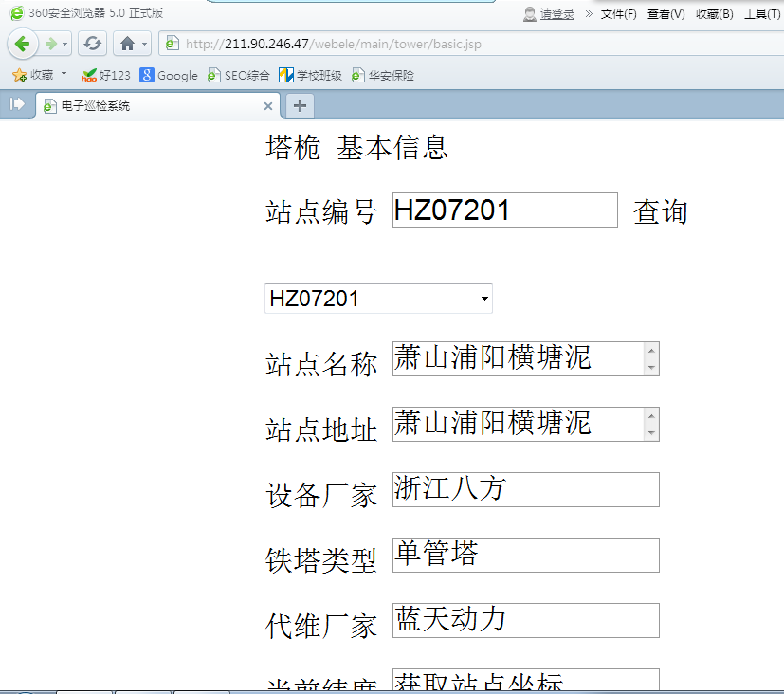Click the 站点名称 text field

(x=526, y=358)
